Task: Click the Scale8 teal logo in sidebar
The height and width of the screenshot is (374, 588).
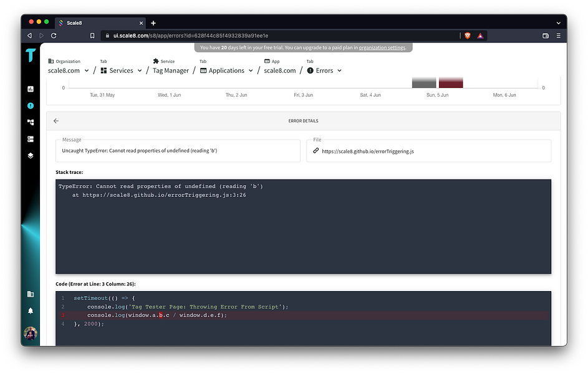Action: point(31,55)
